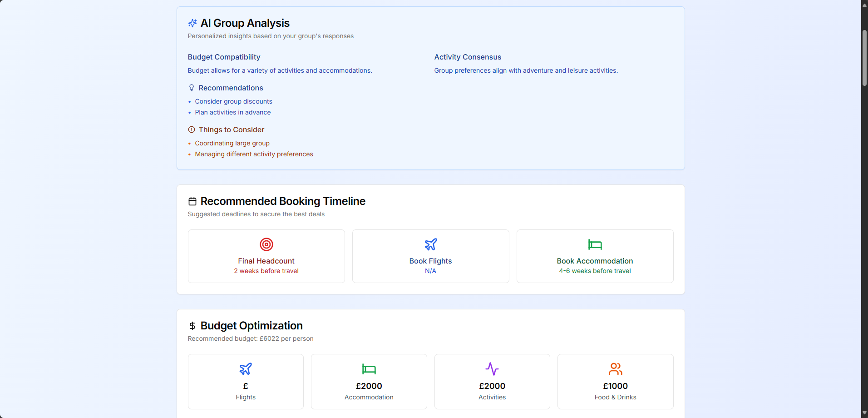
Task: Click the page's vertical scrollbar thumb
Action: [864, 58]
